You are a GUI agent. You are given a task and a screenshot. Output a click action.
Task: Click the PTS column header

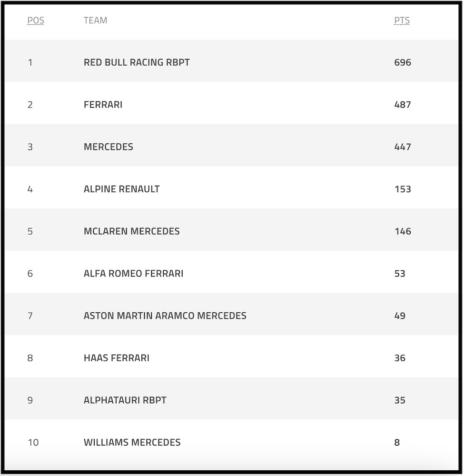coord(402,20)
